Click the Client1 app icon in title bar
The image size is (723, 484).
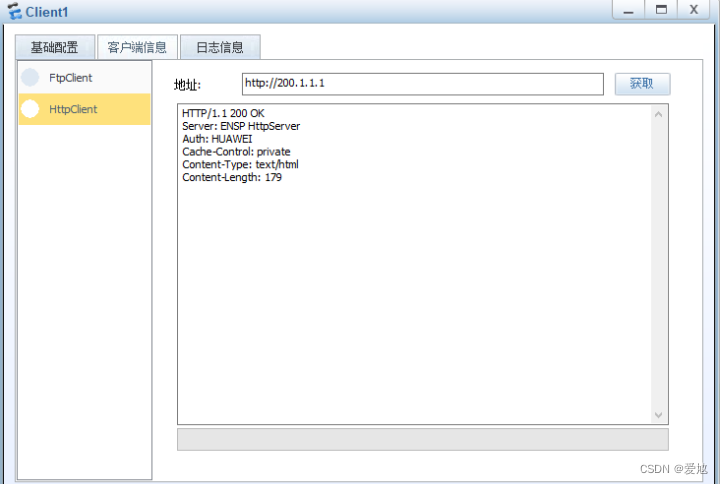pyautogui.click(x=14, y=11)
